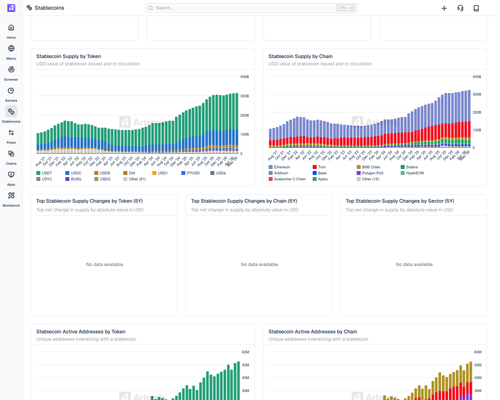500x400 pixels.
Task: Open the Workbench sidebar icon
Action: pyautogui.click(x=11, y=196)
